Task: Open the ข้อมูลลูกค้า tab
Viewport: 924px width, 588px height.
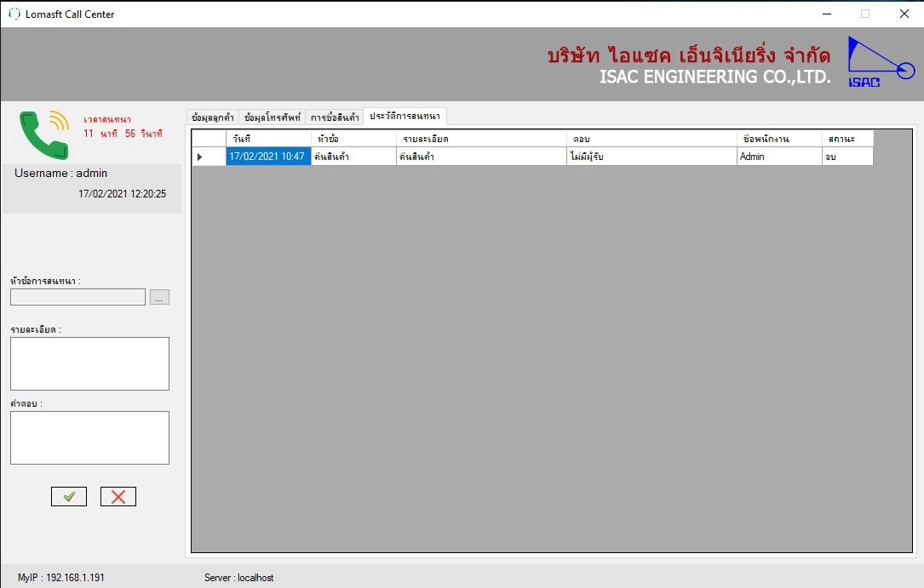Action: pyautogui.click(x=213, y=117)
